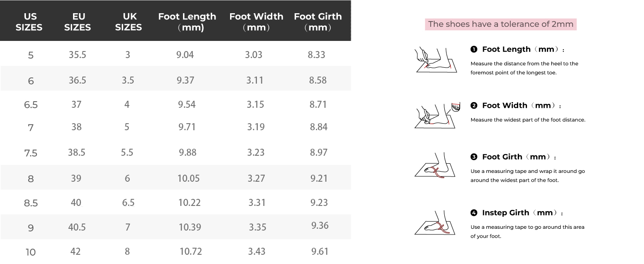Image resolution: width=644 pixels, height=264 pixels.
Task: Click the Instep Girth heading text
Action: point(505,213)
